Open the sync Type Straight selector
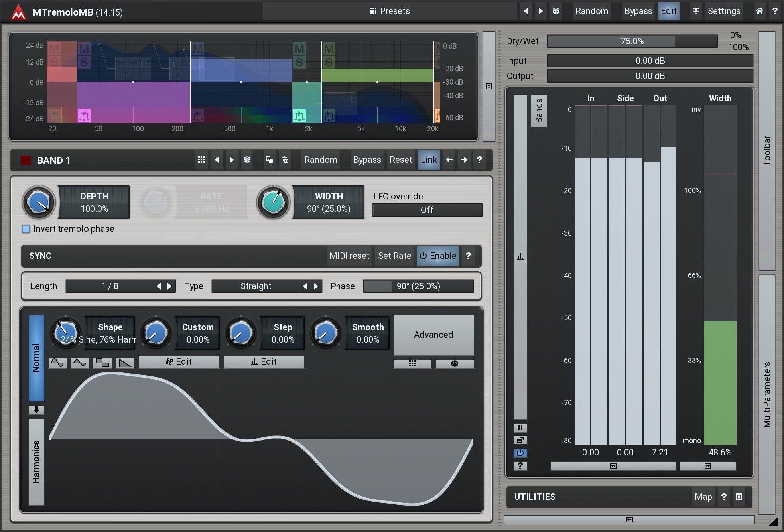The width and height of the screenshot is (784, 532). tap(256, 286)
